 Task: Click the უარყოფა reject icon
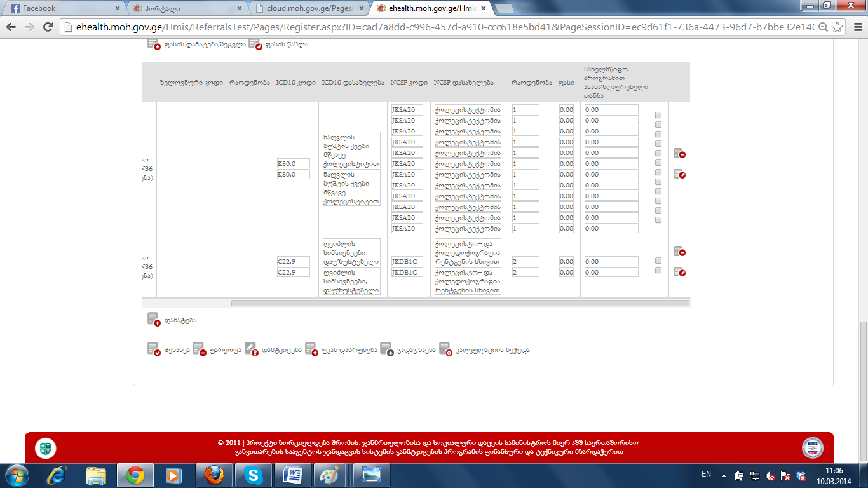199,349
